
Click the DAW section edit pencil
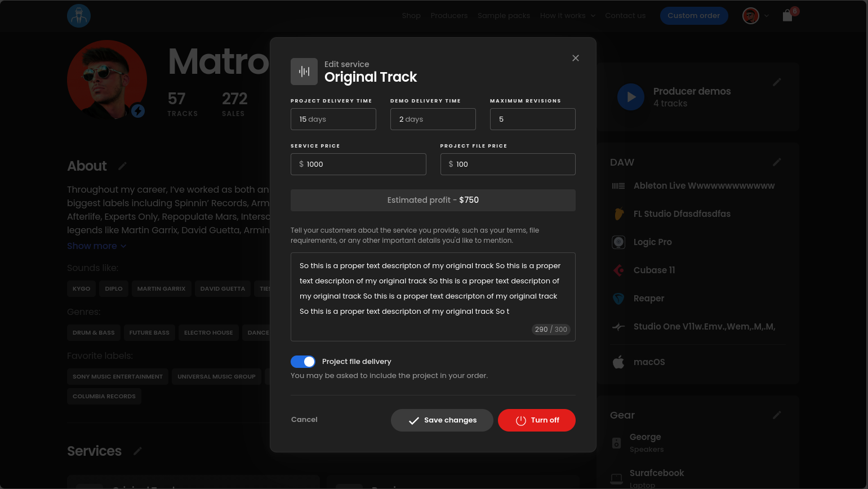pos(777,162)
